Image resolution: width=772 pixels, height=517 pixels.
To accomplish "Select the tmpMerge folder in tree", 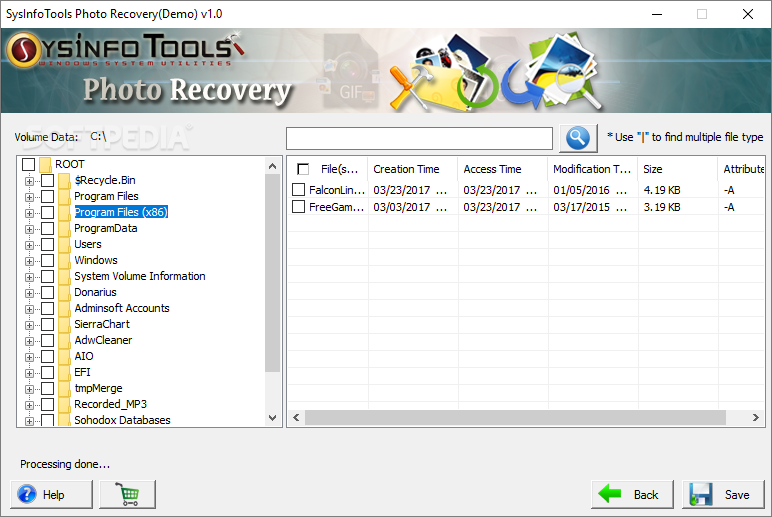I will click(98, 388).
